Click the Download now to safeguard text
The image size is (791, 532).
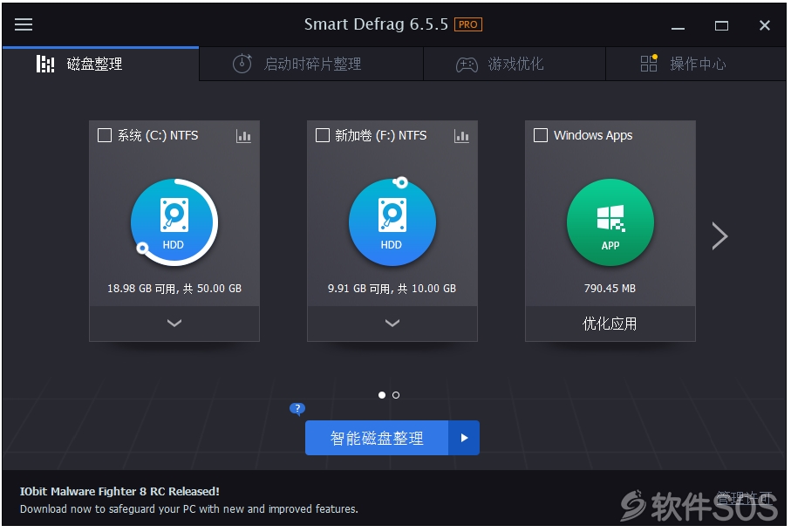point(189,508)
